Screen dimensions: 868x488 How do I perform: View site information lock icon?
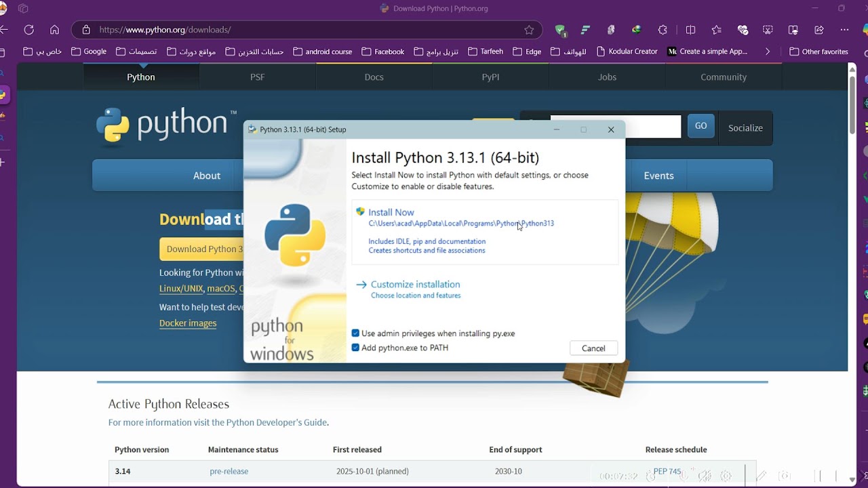85,30
